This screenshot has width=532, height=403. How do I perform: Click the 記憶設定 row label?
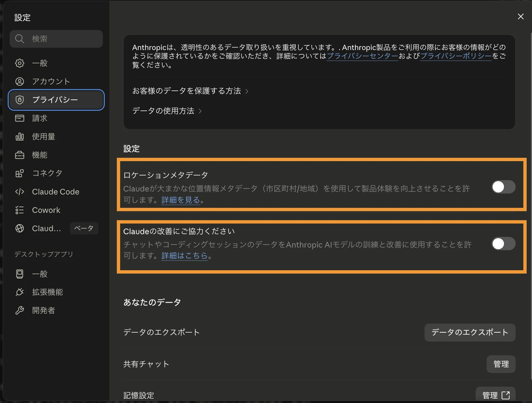[x=139, y=395]
